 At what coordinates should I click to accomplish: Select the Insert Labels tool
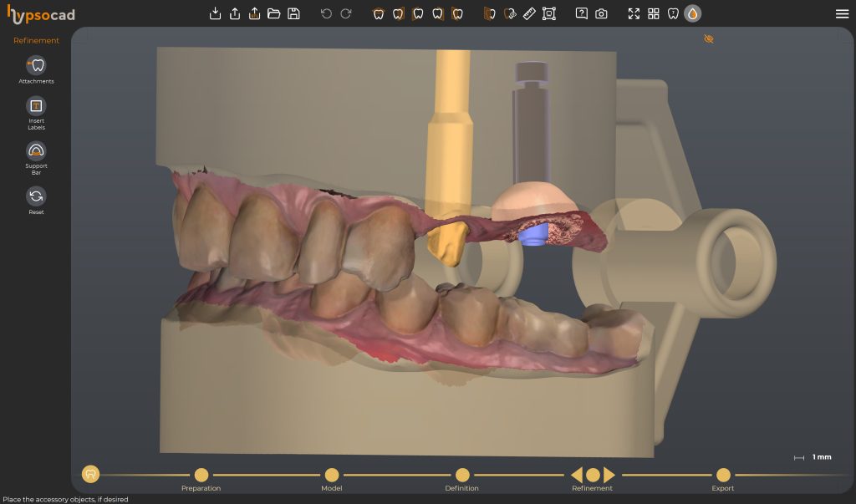tap(36, 106)
